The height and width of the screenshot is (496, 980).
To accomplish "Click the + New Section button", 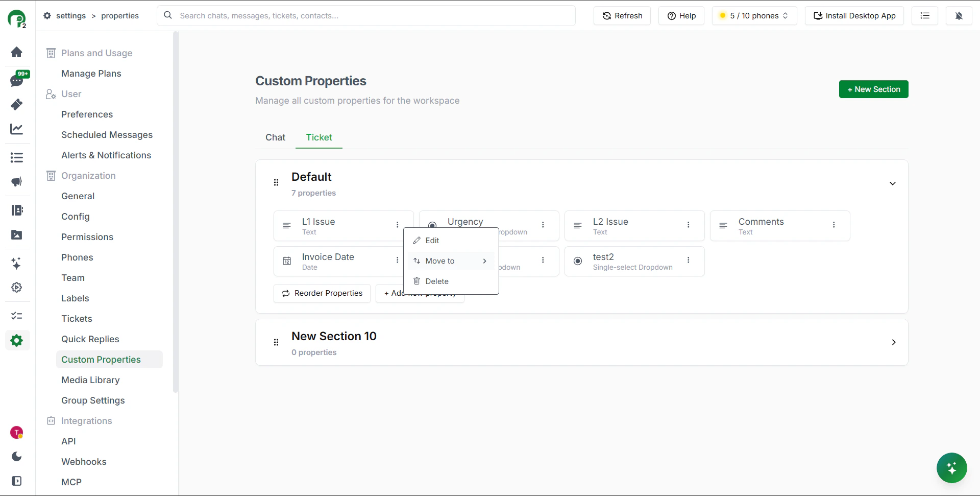I will pyautogui.click(x=873, y=89).
